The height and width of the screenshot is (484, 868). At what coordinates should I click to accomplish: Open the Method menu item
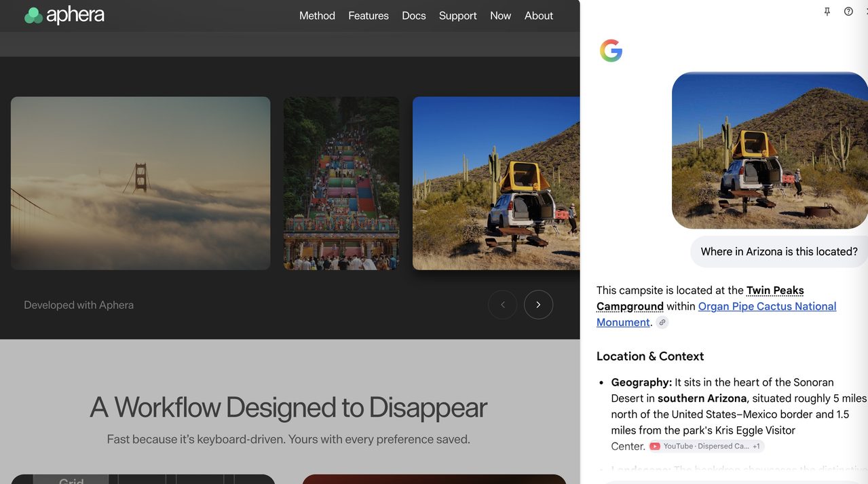pos(317,16)
